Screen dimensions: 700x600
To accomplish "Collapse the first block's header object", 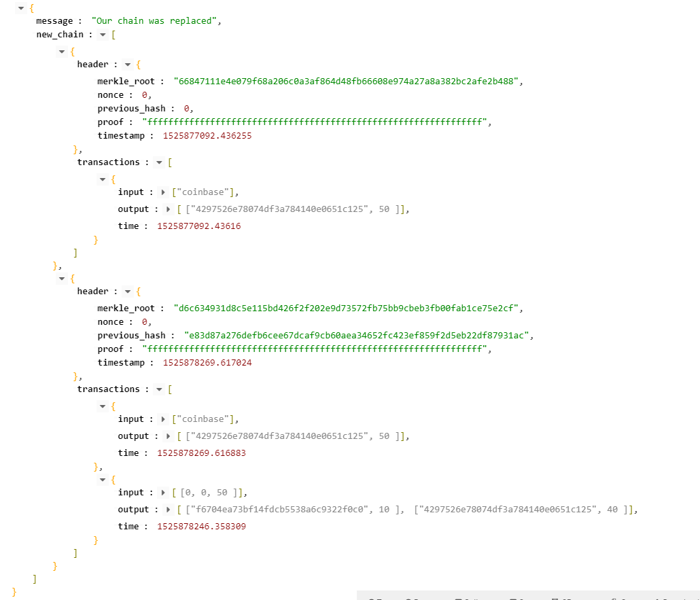I will tap(128, 65).
